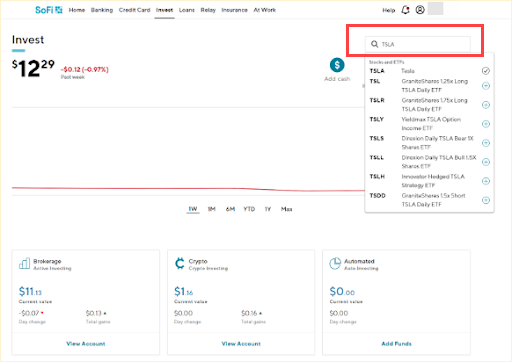The image size is (512, 362).
Task: Choose GraniteShares 1.75x Long TSLA result
Action: [x=429, y=105]
